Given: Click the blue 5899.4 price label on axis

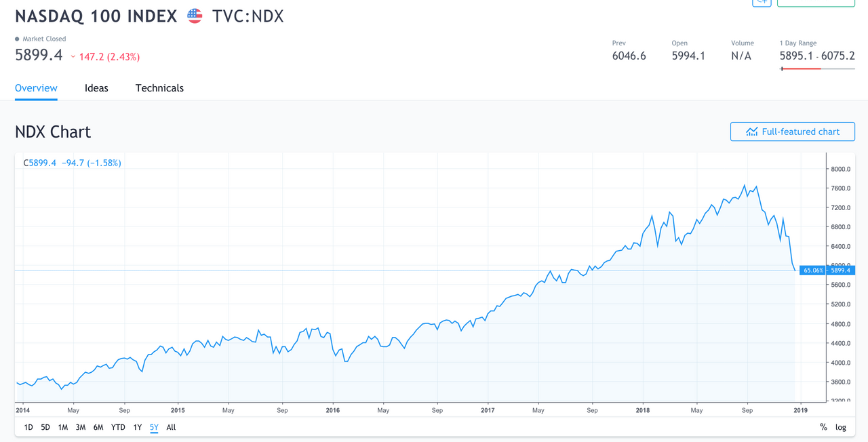Looking at the screenshot, I should pos(840,270).
